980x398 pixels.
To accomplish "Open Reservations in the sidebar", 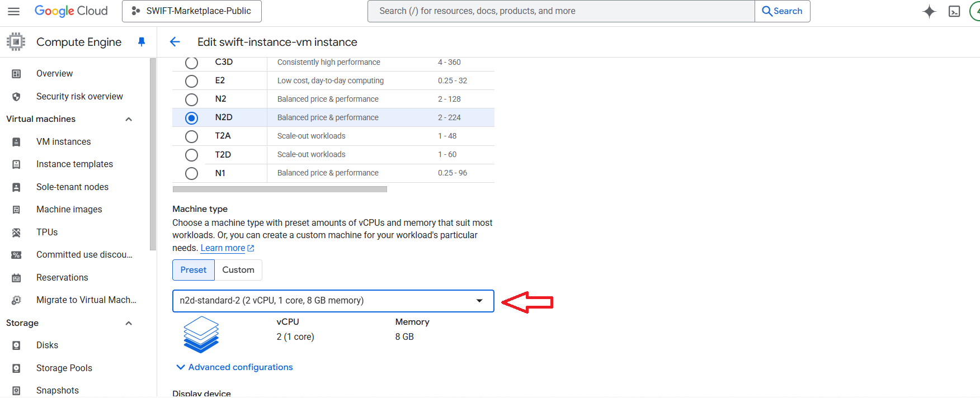I will (x=62, y=278).
